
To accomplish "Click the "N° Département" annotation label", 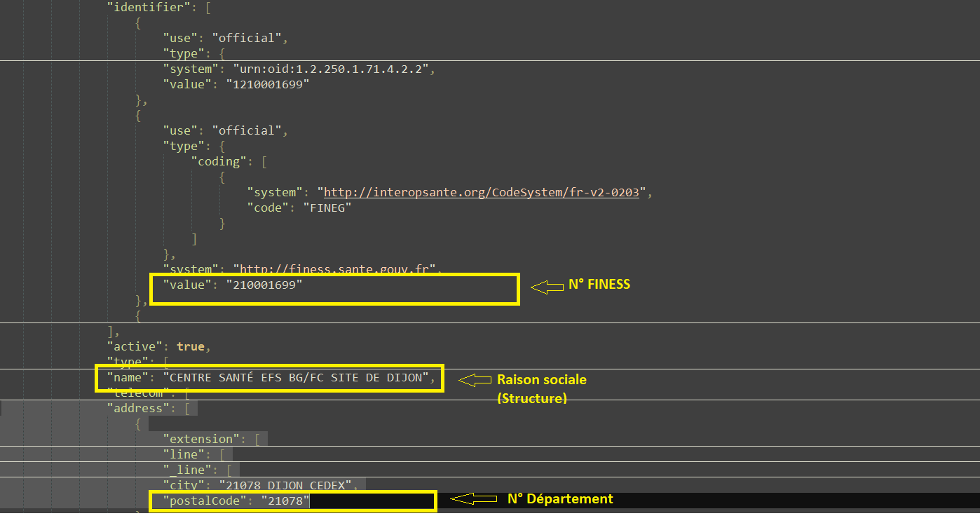I will pyautogui.click(x=559, y=499).
